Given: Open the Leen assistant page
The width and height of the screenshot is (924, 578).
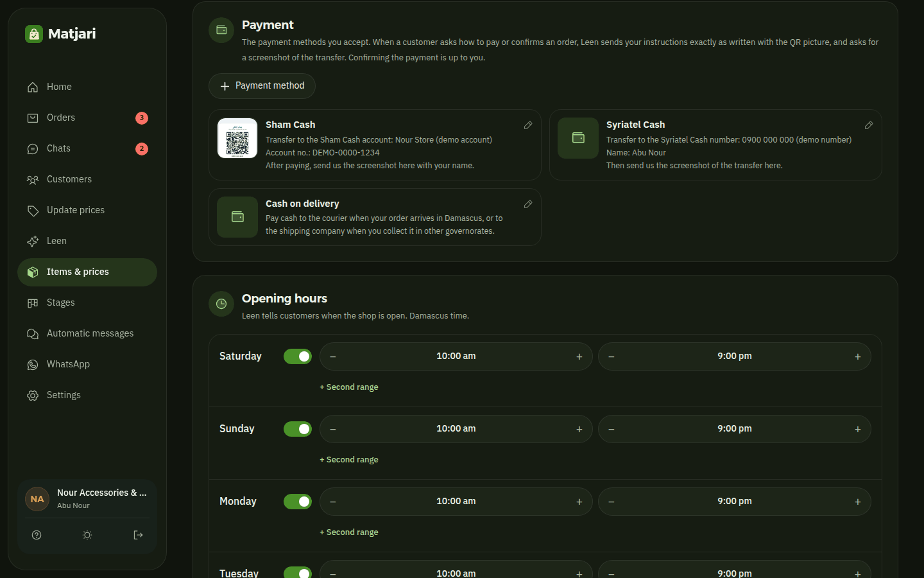Looking at the screenshot, I should pyautogui.click(x=87, y=241).
